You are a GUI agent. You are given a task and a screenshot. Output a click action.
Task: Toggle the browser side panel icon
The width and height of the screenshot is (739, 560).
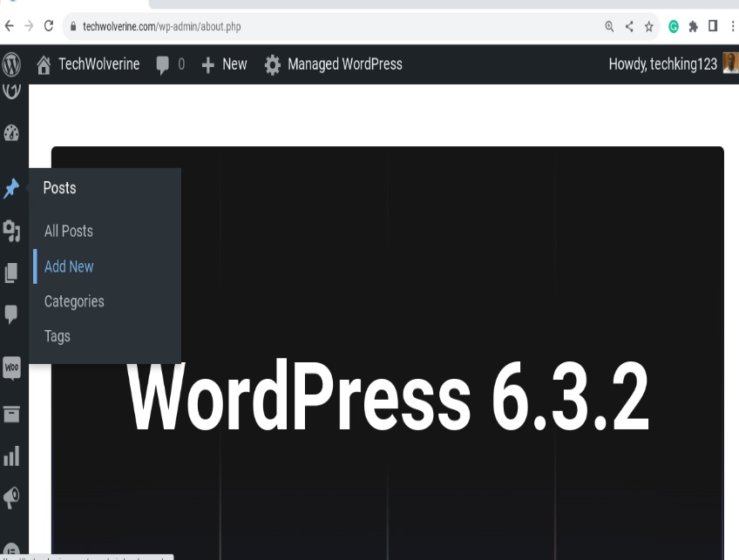click(x=713, y=26)
